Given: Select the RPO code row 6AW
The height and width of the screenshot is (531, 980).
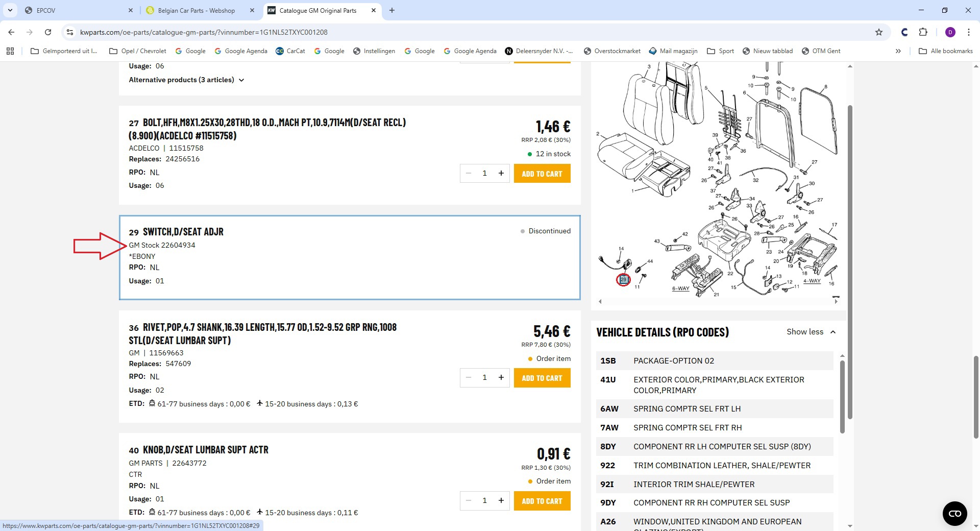Looking at the screenshot, I should 715,408.
